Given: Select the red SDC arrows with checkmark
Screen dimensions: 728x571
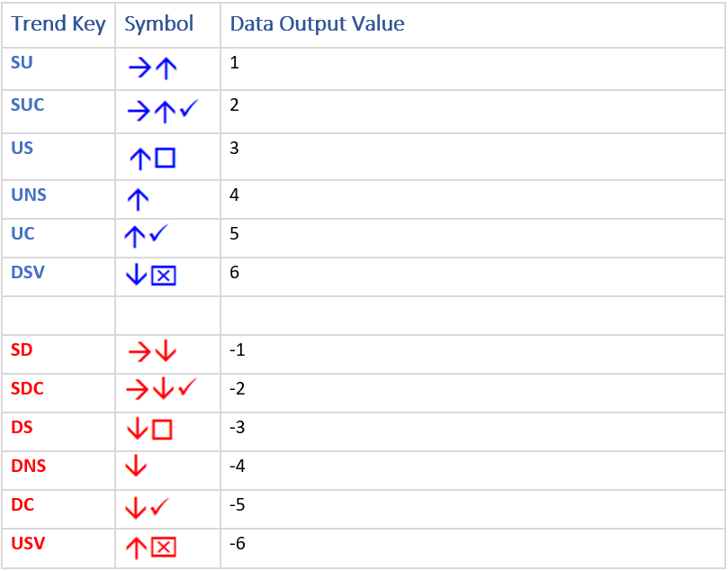Looking at the screenshot, I should click(x=162, y=388).
